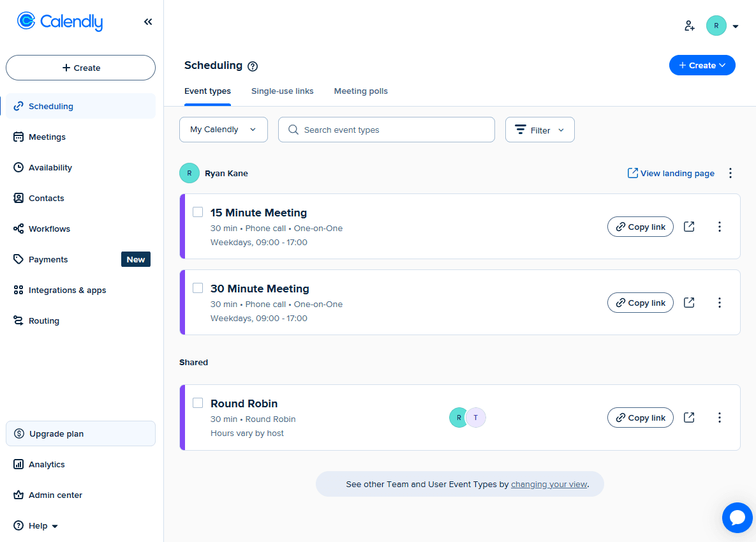Click the Upgrade plan button
The height and width of the screenshot is (542, 756).
pos(80,433)
